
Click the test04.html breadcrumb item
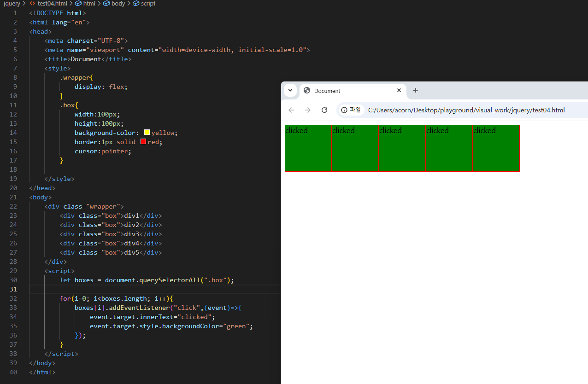tap(48, 3)
